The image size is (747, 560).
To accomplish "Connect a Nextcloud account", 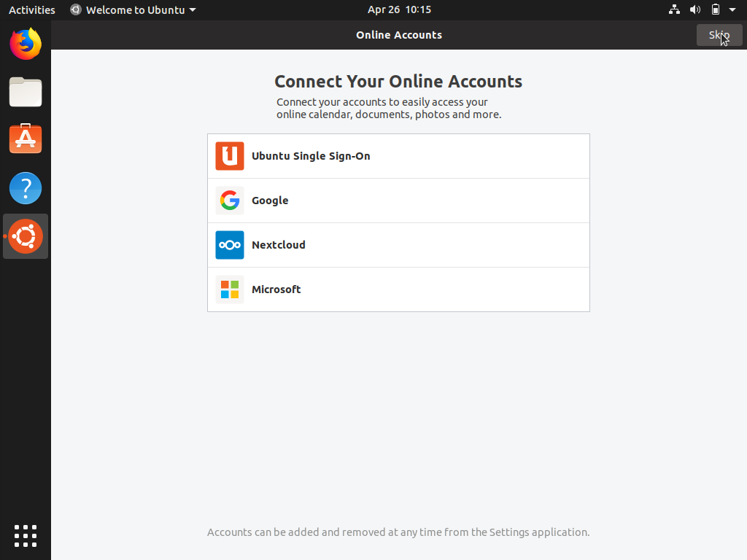I will coord(399,245).
